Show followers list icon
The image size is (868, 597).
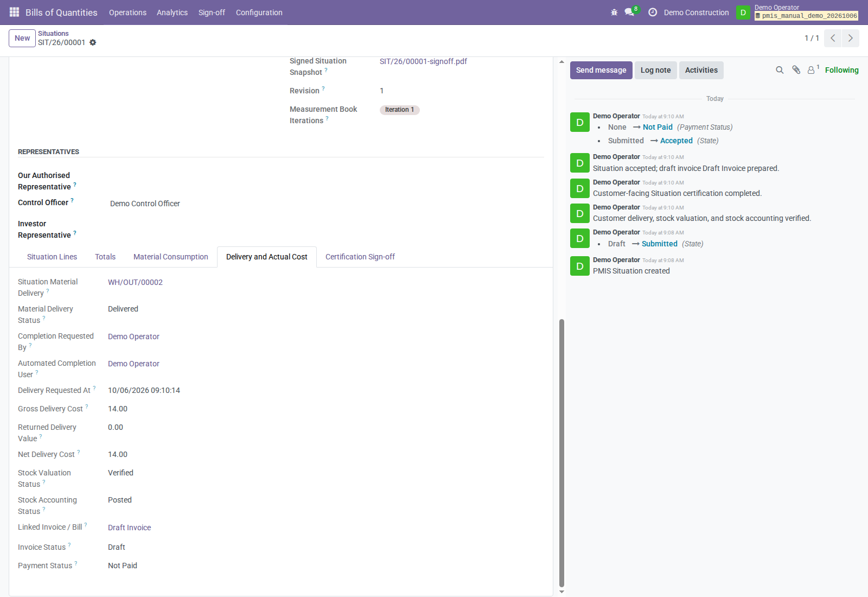(812, 70)
